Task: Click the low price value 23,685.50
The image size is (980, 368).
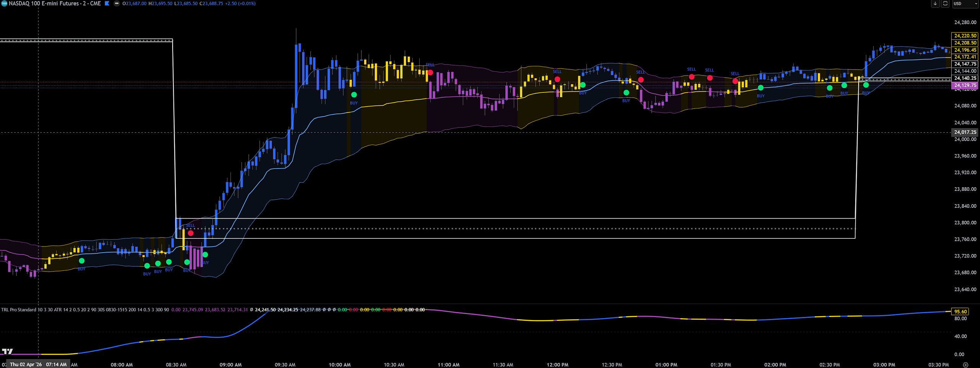Action: (186, 3)
